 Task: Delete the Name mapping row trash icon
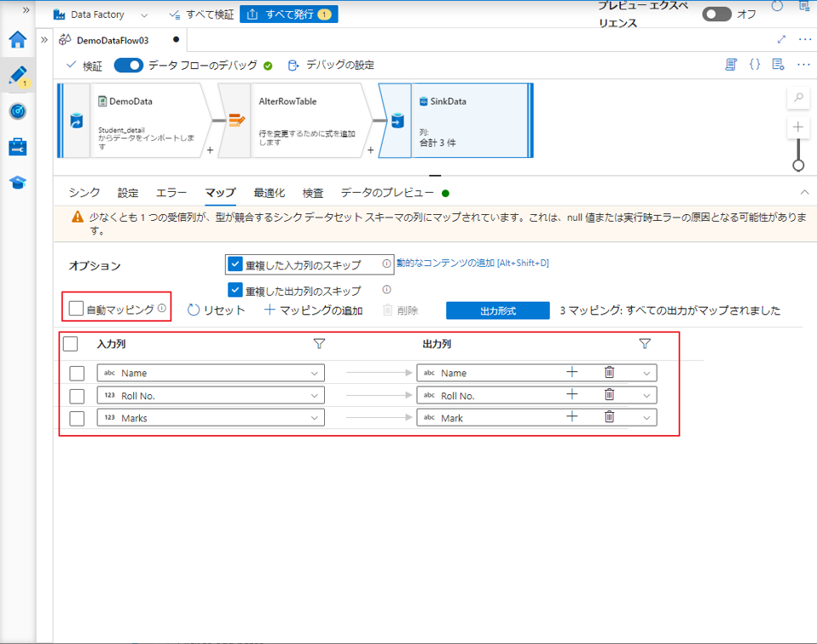click(609, 372)
